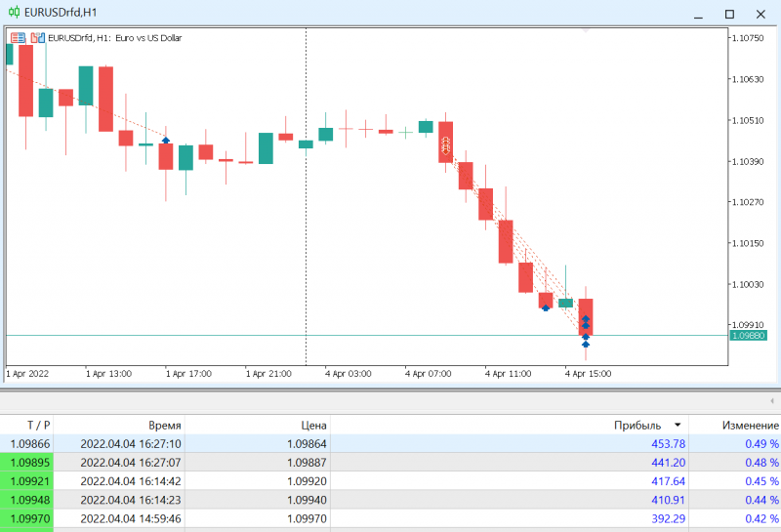Collapse the panel with the small left arrow

click(x=771, y=401)
